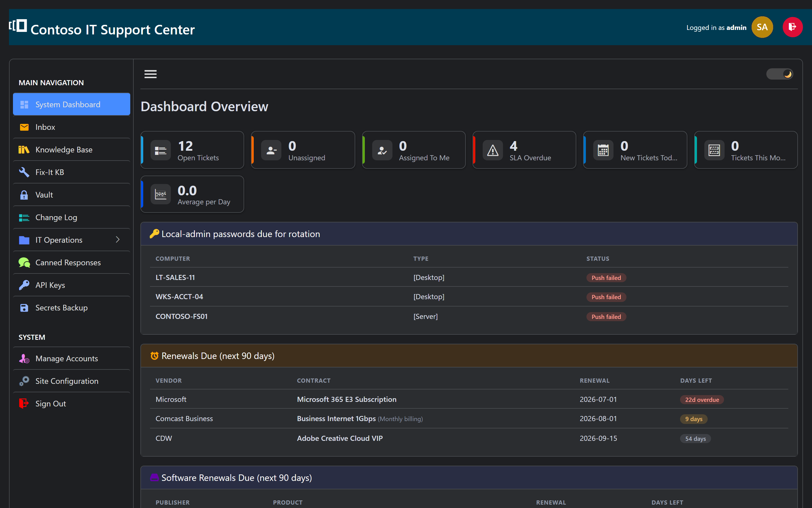The width and height of the screenshot is (812, 508).
Task: Open Change Log menu item
Action: point(71,217)
